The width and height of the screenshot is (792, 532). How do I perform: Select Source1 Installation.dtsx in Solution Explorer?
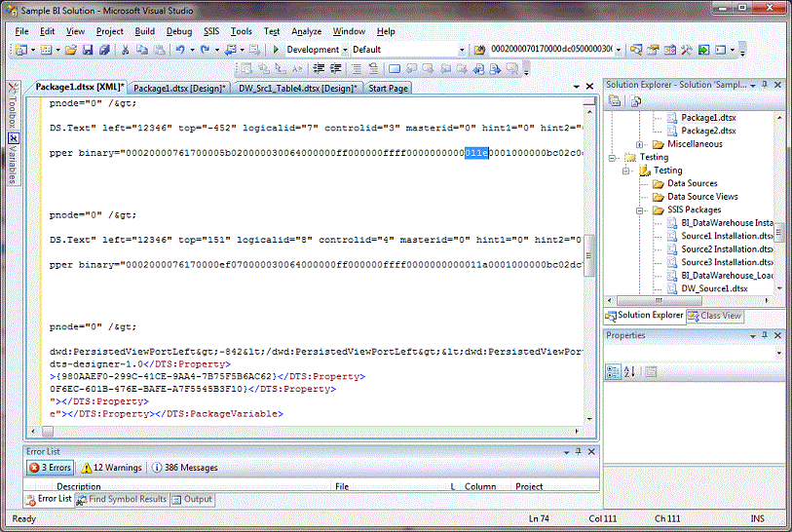727,236
